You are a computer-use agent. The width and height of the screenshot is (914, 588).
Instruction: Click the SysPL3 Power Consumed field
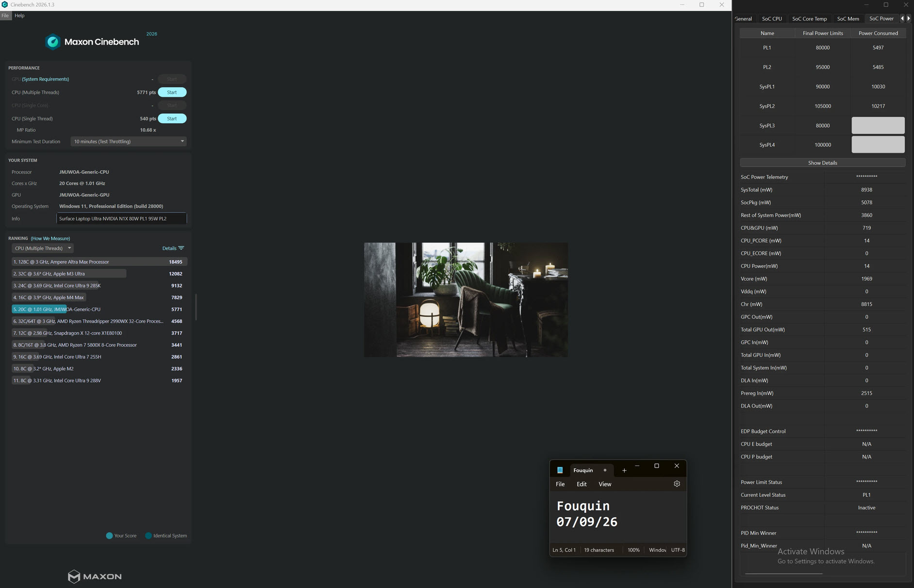[878, 125]
